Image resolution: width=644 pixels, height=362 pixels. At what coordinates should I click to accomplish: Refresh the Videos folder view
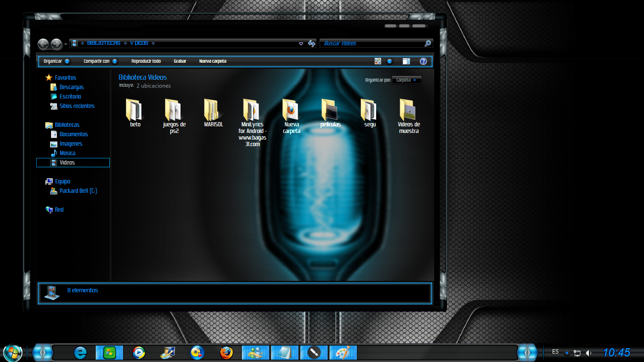click(311, 43)
